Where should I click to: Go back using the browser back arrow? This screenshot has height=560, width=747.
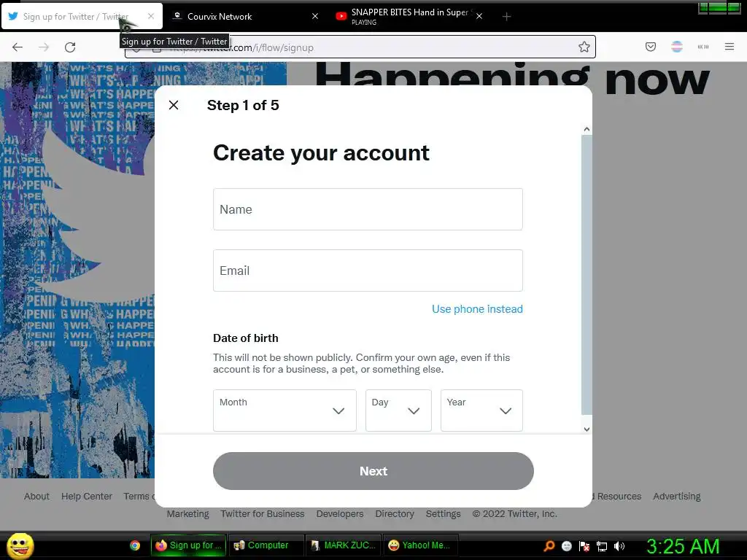pyautogui.click(x=18, y=47)
